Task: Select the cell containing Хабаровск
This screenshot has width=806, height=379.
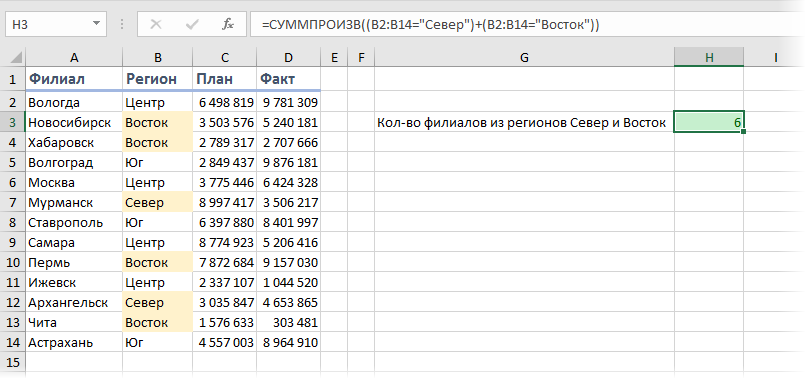Action: click(74, 142)
